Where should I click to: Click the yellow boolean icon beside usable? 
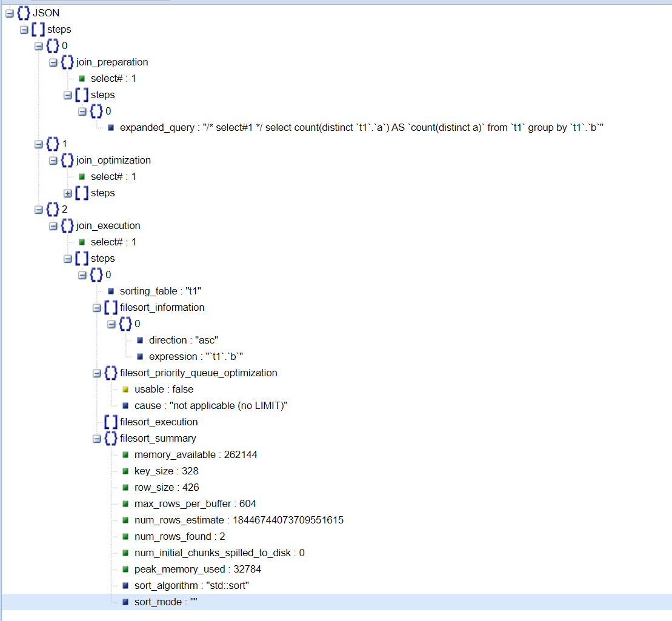click(x=125, y=390)
